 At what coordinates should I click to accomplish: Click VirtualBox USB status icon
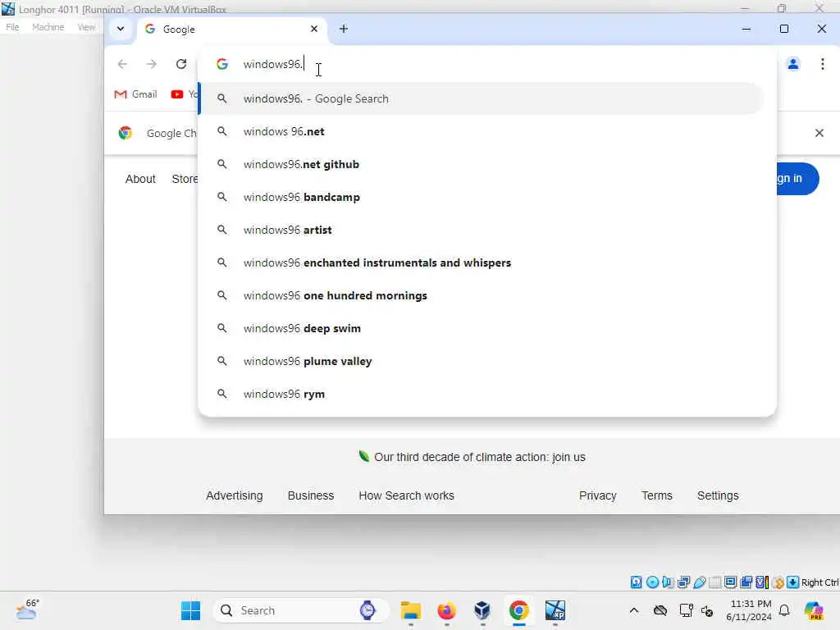699,582
